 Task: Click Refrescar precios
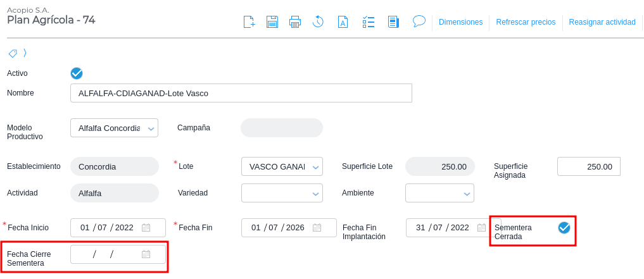526,22
